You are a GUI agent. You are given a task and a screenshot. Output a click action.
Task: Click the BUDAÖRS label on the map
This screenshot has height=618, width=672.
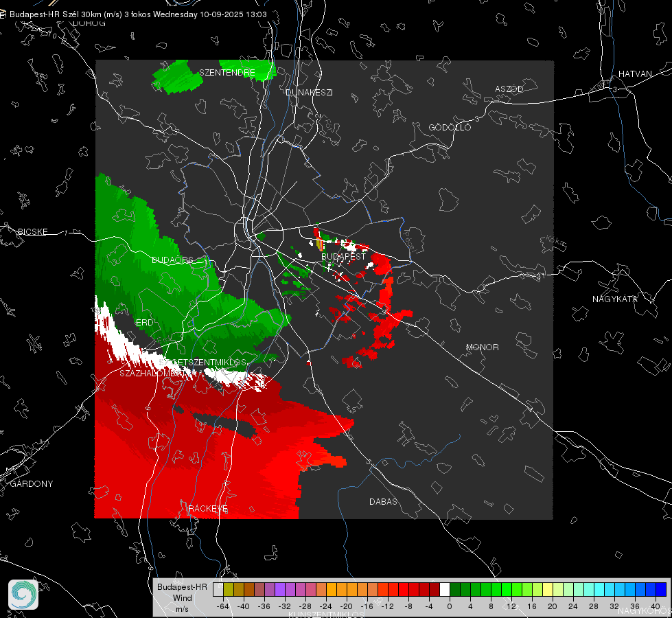coord(173,260)
